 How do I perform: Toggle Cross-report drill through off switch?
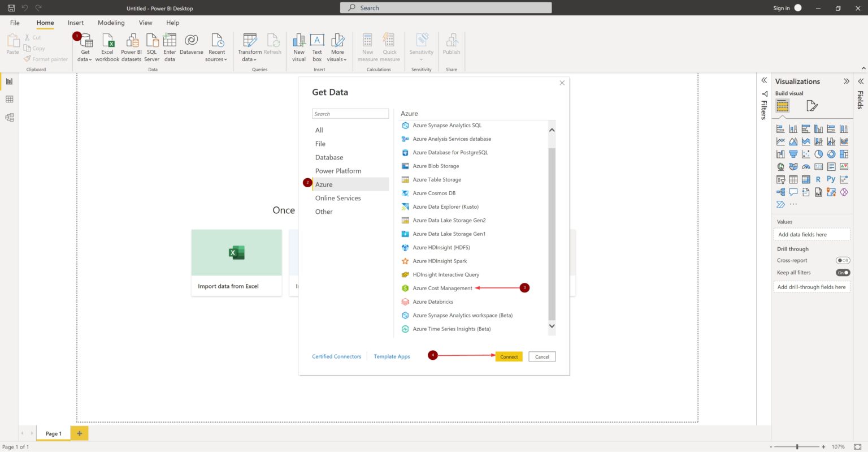tap(843, 260)
